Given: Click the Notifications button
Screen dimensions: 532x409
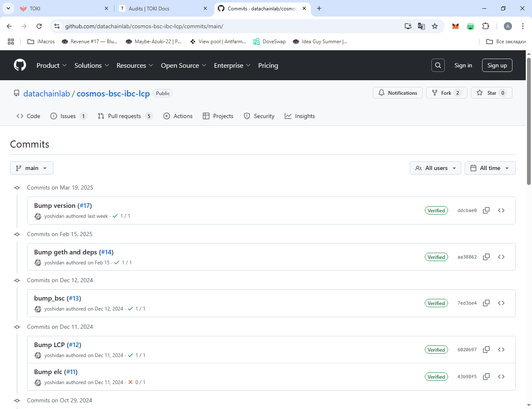Looking at the screenshot, I should (398, 93).
